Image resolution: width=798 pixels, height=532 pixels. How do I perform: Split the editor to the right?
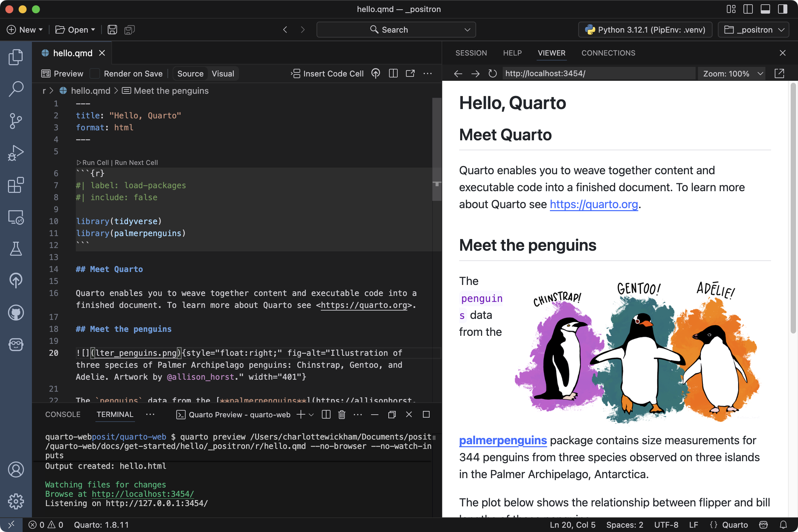(x=393, y=73)
